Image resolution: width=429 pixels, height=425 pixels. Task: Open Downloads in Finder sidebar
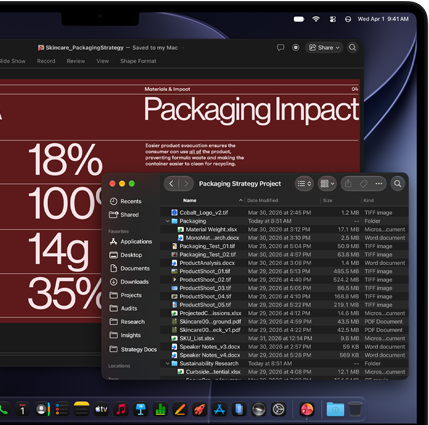pyautogui.click(x=129, y=282)
